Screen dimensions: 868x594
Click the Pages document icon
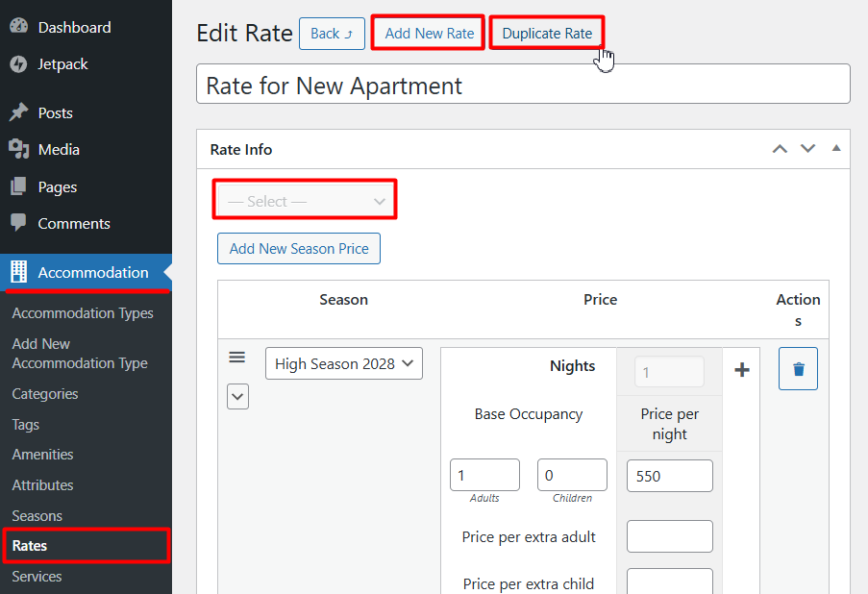pos(18,186)
